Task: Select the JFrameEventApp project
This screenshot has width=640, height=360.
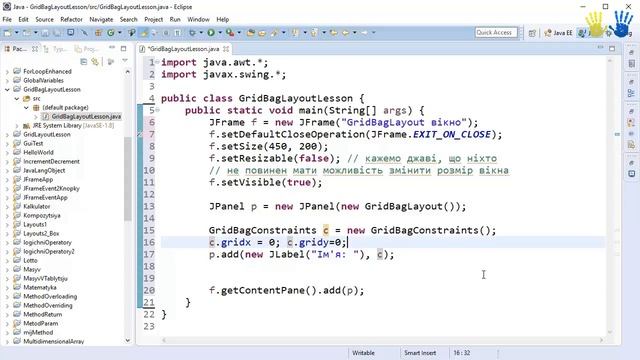Action: click(45, 198)
